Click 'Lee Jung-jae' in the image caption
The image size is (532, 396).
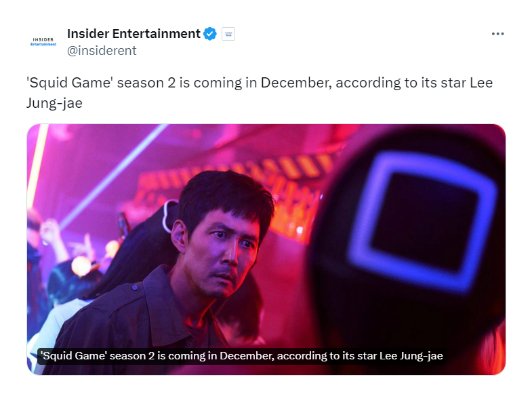coord(411,356)
